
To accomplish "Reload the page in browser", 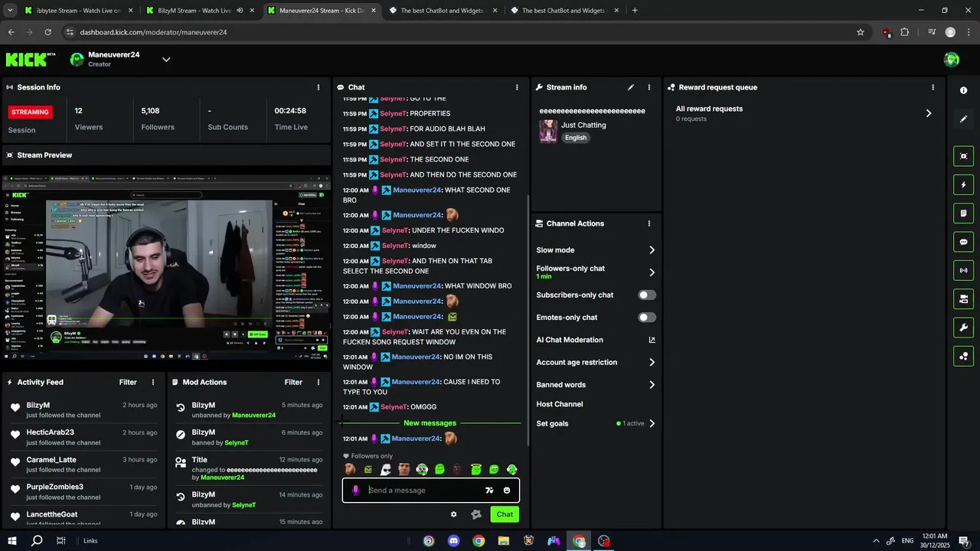I will point(47,32).
